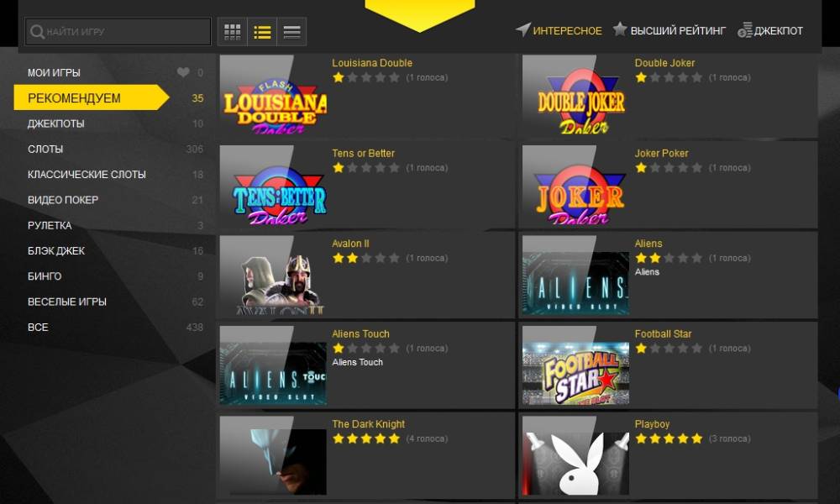Rate Double Joker three stars
The height and width of the screenshot is (504, 840).
[x=669, y=77]
